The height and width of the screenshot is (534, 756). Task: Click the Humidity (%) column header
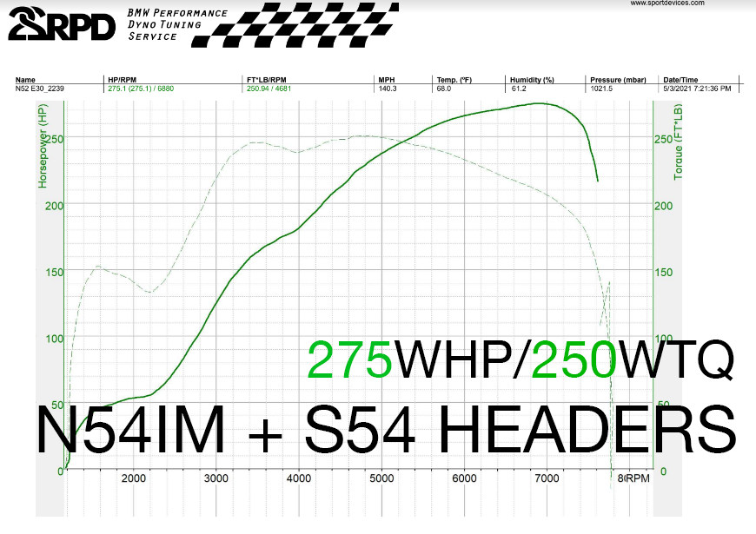(531, 79)
